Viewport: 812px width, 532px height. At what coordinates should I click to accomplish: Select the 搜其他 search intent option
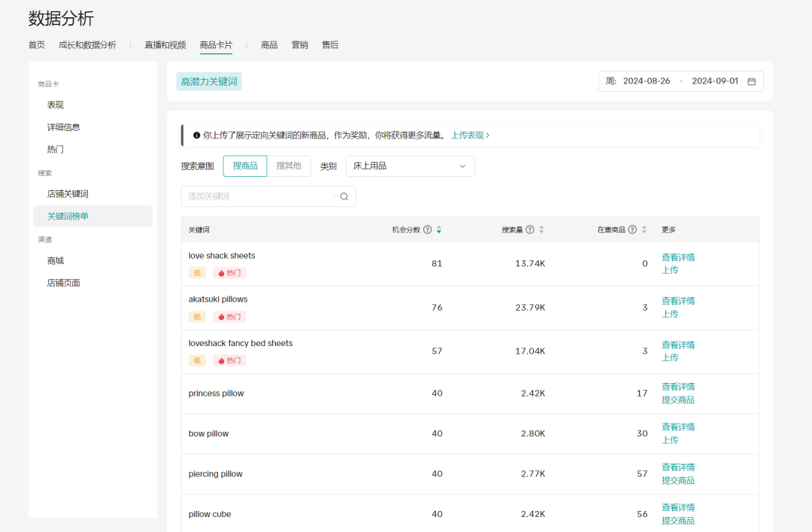[x=290, y=166]
